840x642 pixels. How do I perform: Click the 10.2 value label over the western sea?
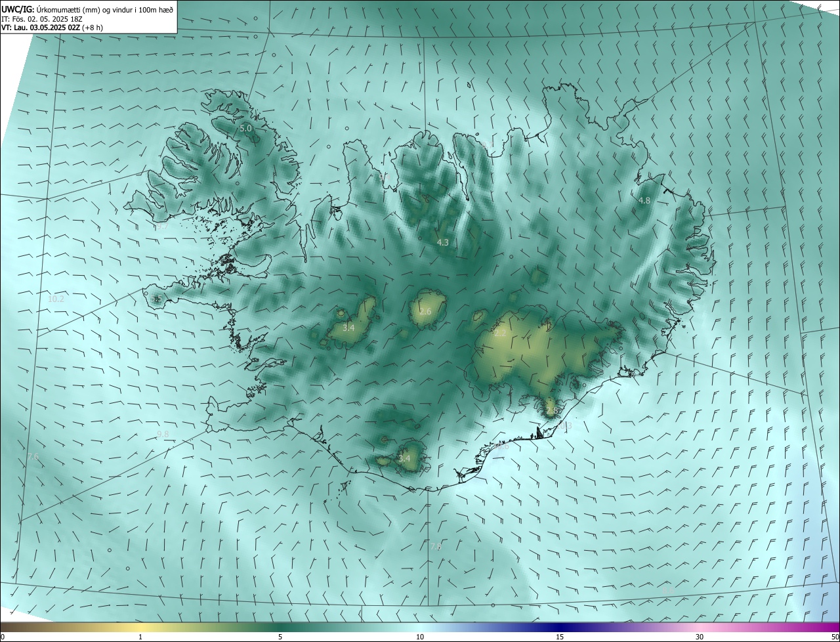click(x=56, y=299)
